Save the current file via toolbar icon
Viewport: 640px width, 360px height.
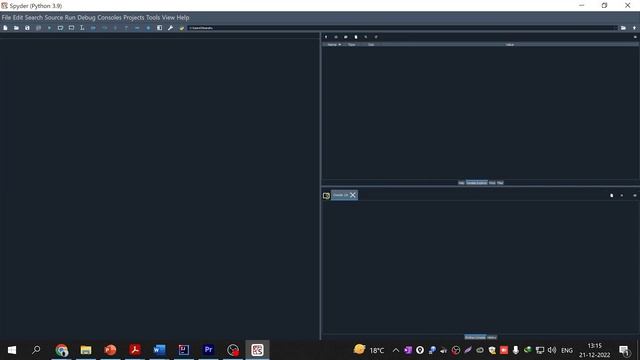click(27, 28)
